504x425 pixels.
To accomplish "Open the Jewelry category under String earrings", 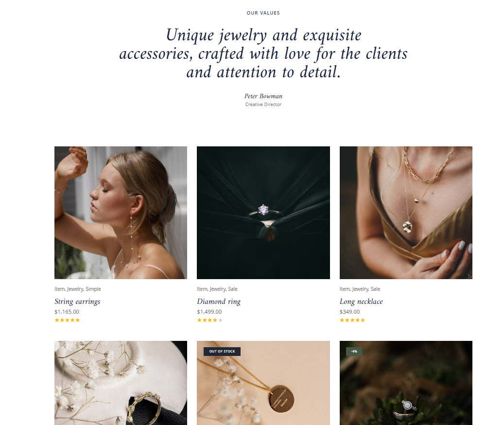I will pos(75,289).
